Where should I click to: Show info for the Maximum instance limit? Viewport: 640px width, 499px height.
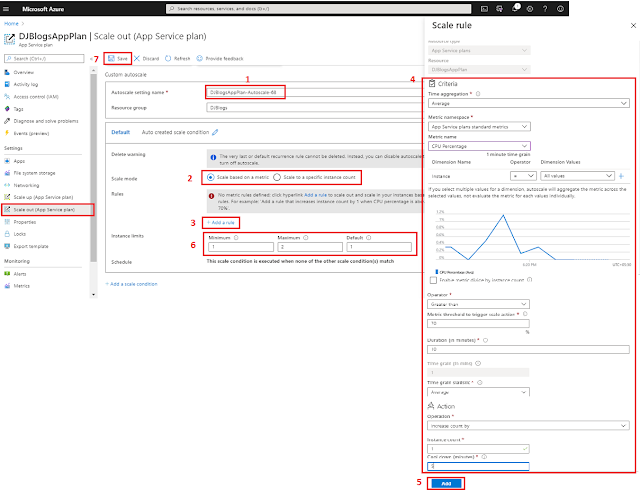point(306,237)
